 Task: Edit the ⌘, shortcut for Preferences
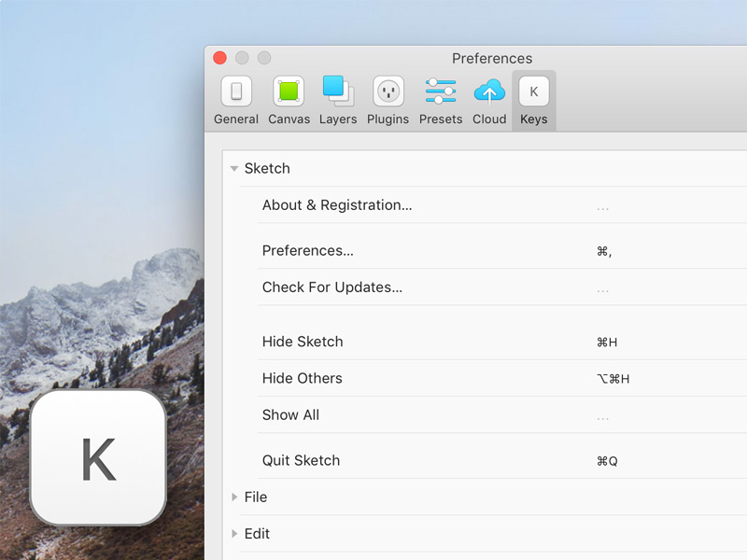(604, 251)
